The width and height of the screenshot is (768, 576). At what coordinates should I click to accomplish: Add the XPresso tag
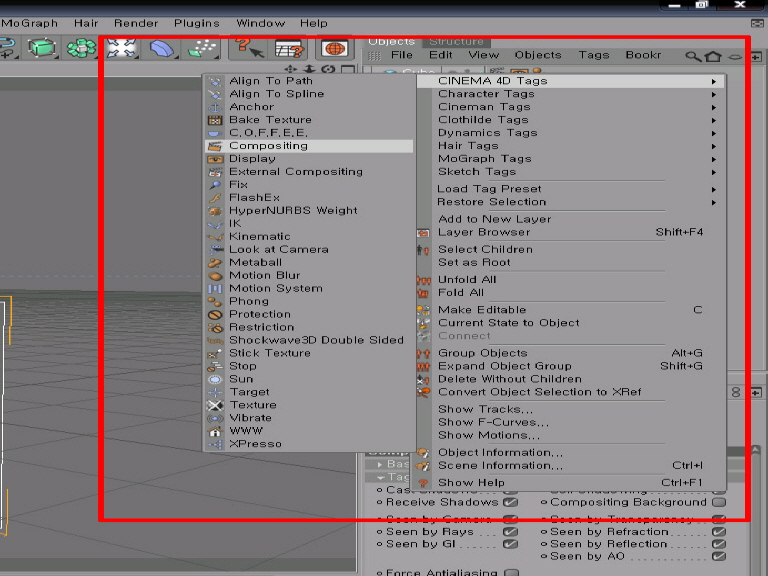click(x=309, y=444)
